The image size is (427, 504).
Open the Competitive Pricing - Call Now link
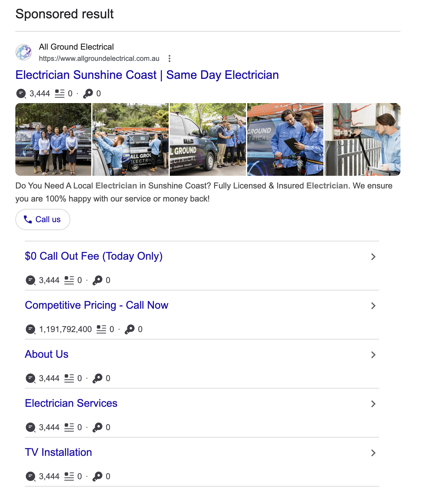coord(97,305)
